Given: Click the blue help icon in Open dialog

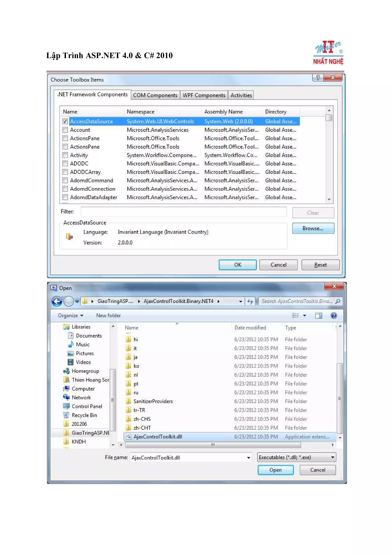Looking at the screenshot, I should pos(334,315).
